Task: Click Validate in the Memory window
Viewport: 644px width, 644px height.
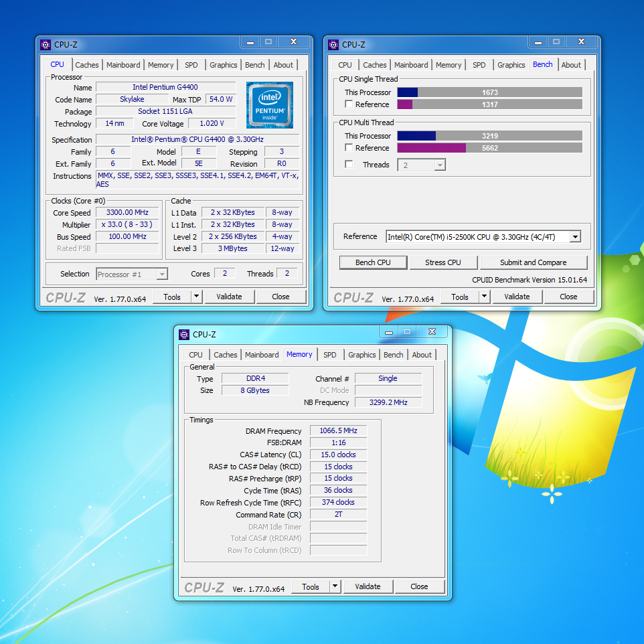Action: coord(368,586)
